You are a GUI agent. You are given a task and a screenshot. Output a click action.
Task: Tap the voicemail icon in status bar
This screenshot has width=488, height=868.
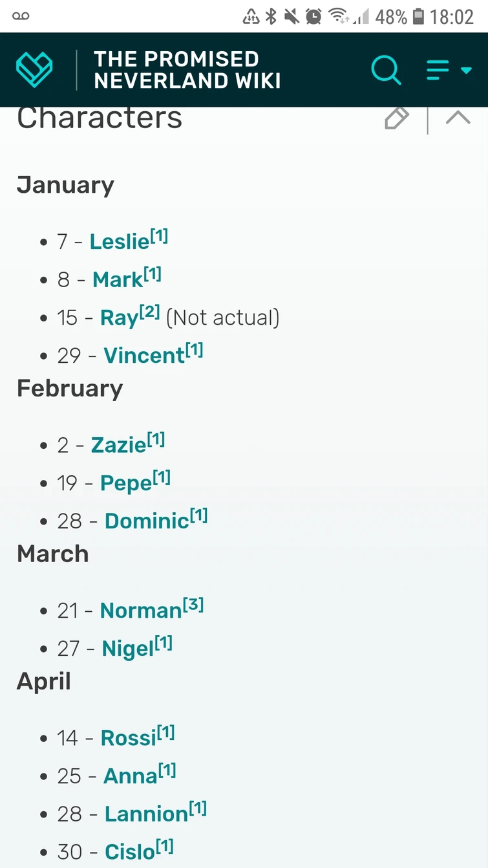[21, 16]
